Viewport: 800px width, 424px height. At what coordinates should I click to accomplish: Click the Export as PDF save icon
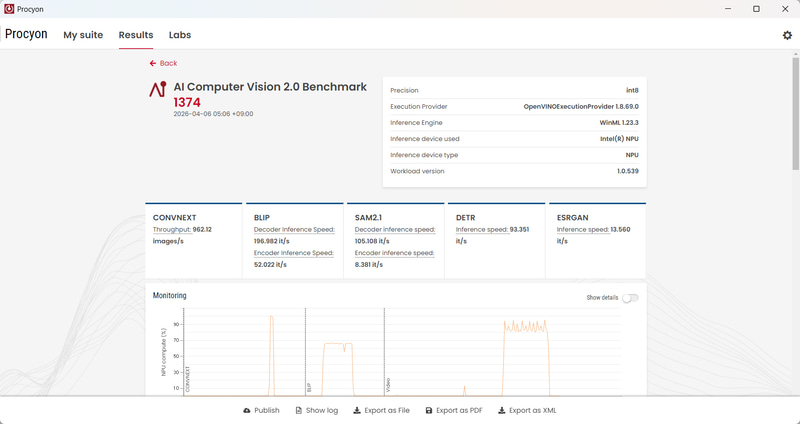pyautogui.click(x=429, y=410)
